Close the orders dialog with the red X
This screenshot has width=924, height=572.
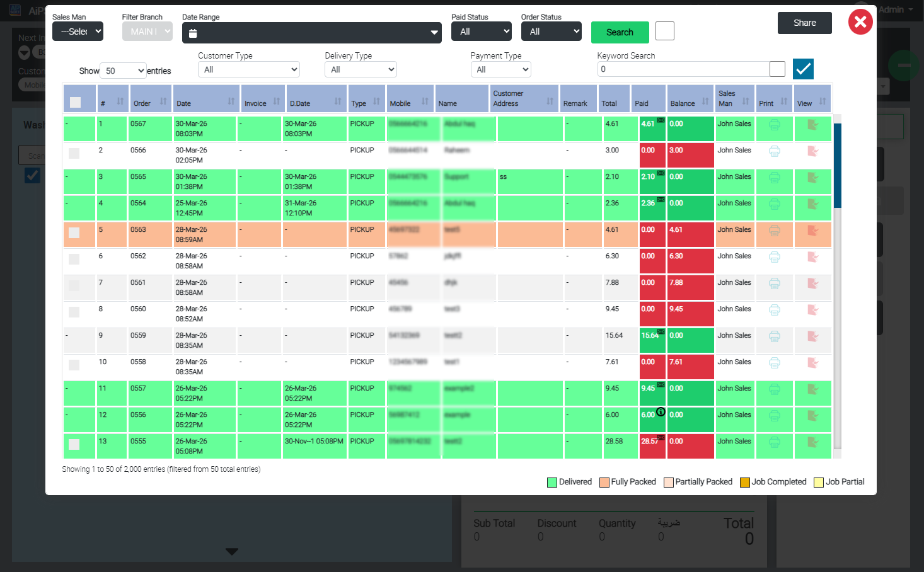(x=860, y=22)
